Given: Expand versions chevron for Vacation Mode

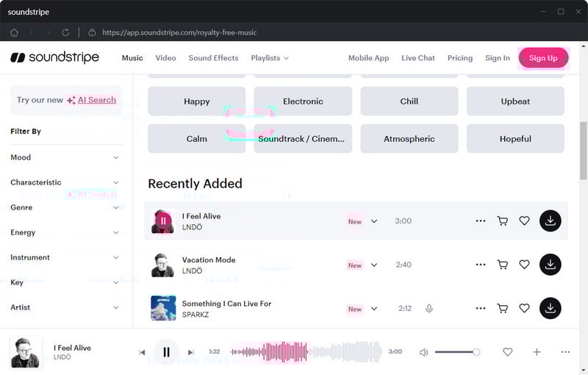Looking at the screenshot, I should pos(374,265).
